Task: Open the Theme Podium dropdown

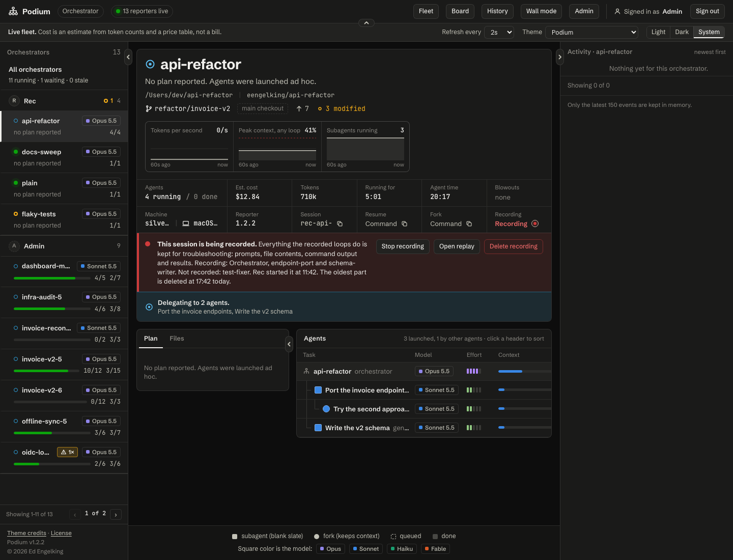Action: (591, 32)
